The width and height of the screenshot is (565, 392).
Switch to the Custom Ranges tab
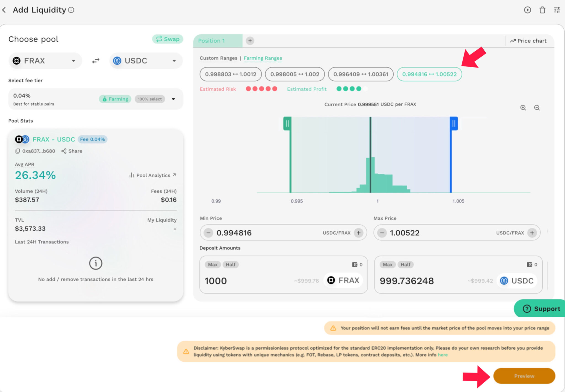click(x=218, y=58)
